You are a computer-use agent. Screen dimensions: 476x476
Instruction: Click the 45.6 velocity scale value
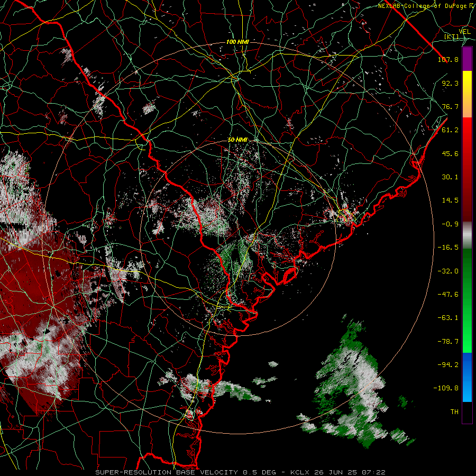[x=450, y=153]
